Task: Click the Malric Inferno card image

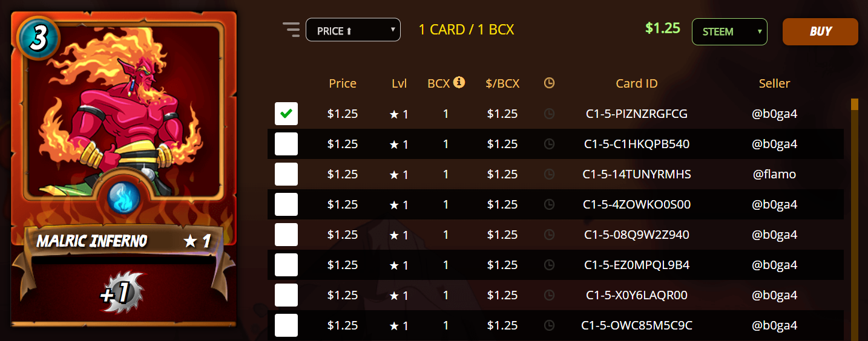Action: click(x=123, y=121)
